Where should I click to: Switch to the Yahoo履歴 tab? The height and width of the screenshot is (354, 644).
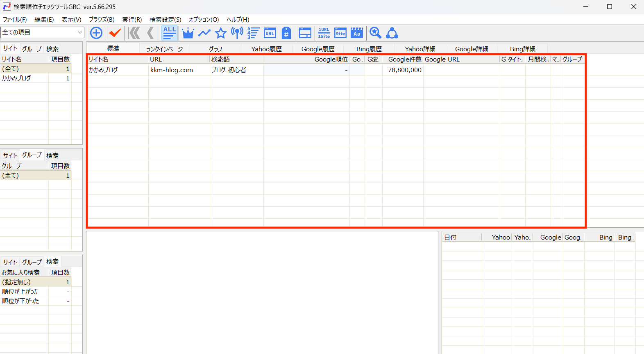tap(267, 49)
